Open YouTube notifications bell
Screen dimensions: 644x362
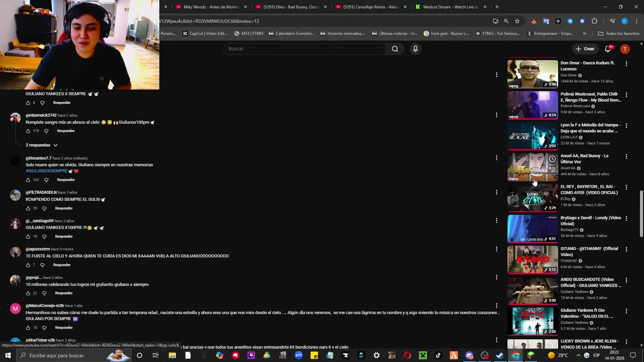[608, 49]
